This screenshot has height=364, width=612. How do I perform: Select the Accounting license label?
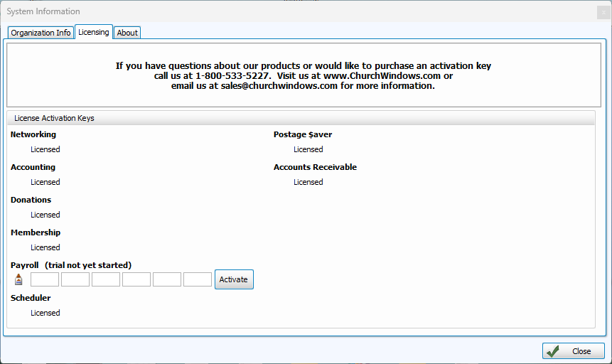tap(33, 167)
